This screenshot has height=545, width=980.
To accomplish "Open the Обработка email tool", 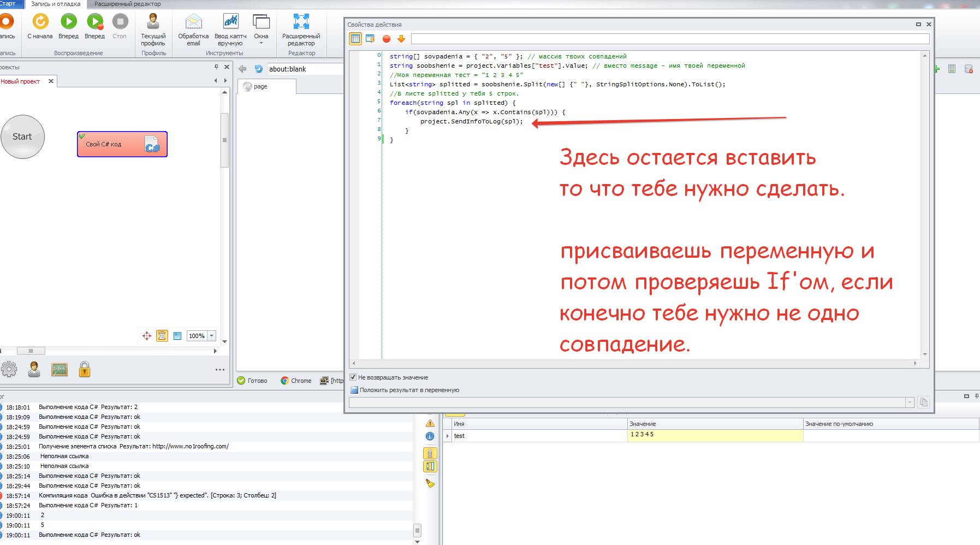I will [x=193, y=29].
